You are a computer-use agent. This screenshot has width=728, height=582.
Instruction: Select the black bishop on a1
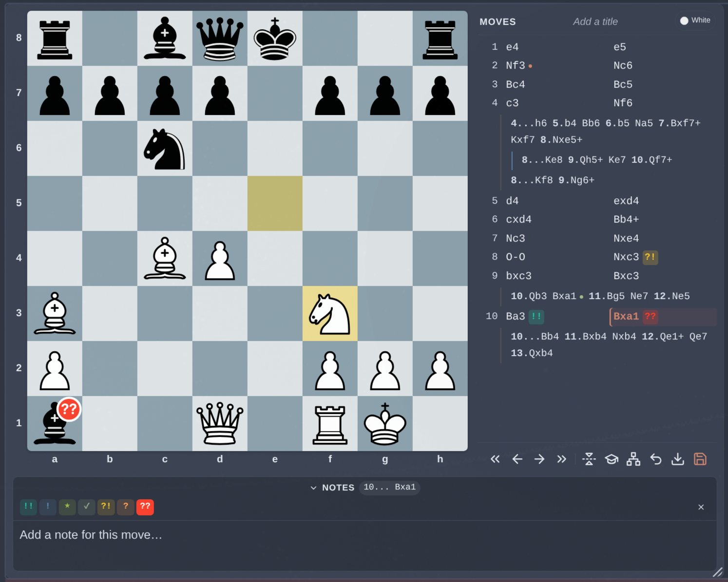[55, 424]
